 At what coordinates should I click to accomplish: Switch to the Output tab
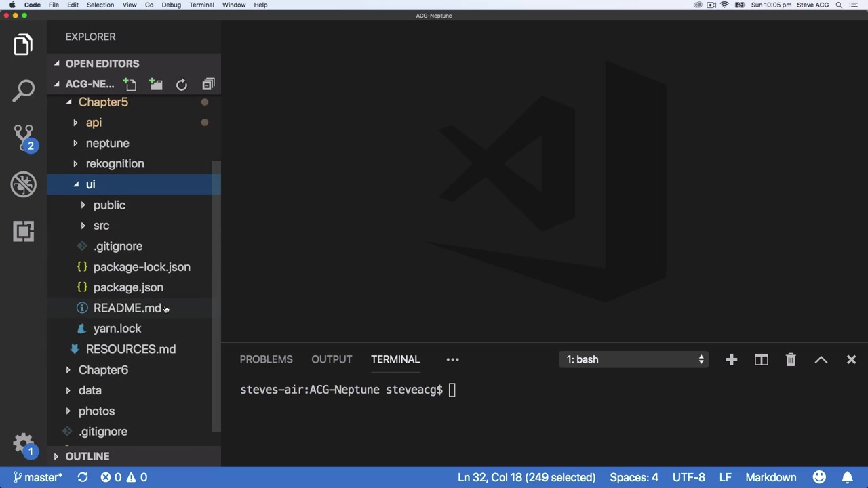[x=332, y=359]
